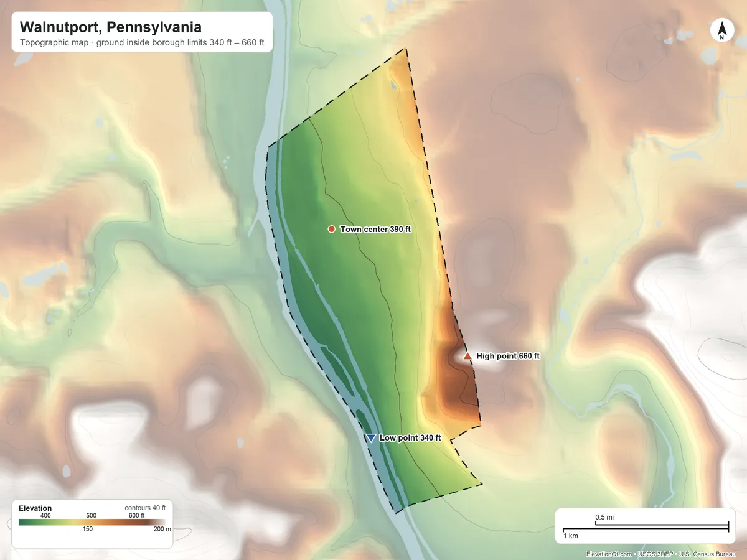Click the 'Walnutport, Pennsylvania' map title
Screen dimensions: 747x560
pos(111,27)
